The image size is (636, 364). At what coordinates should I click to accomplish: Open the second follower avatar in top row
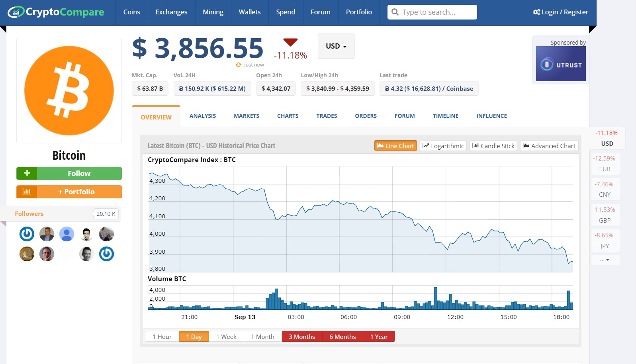(47, 234)
